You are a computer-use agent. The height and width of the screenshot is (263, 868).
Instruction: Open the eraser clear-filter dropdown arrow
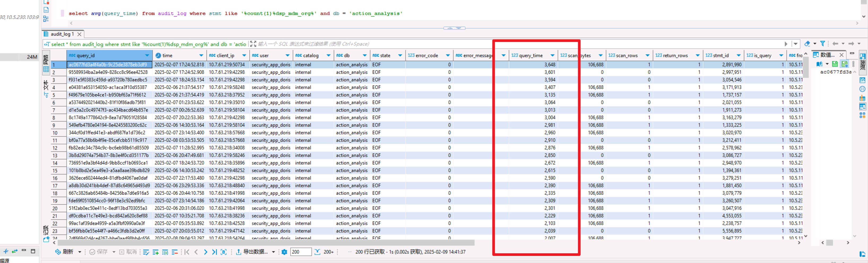(x=815, y=44)
